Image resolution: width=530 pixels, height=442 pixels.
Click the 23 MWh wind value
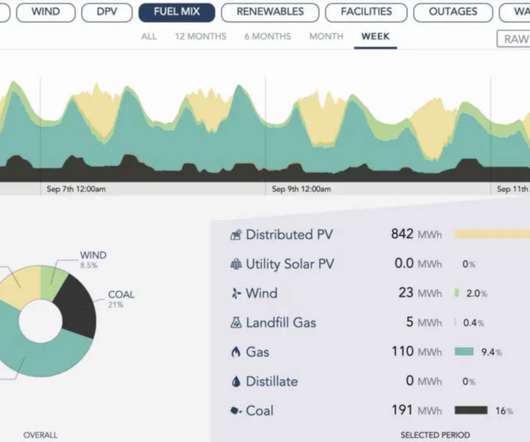coord(420,293)
